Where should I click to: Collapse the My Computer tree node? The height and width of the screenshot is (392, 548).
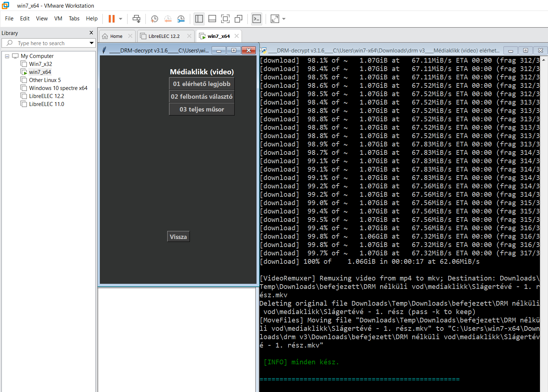click(x=7, y=56)
